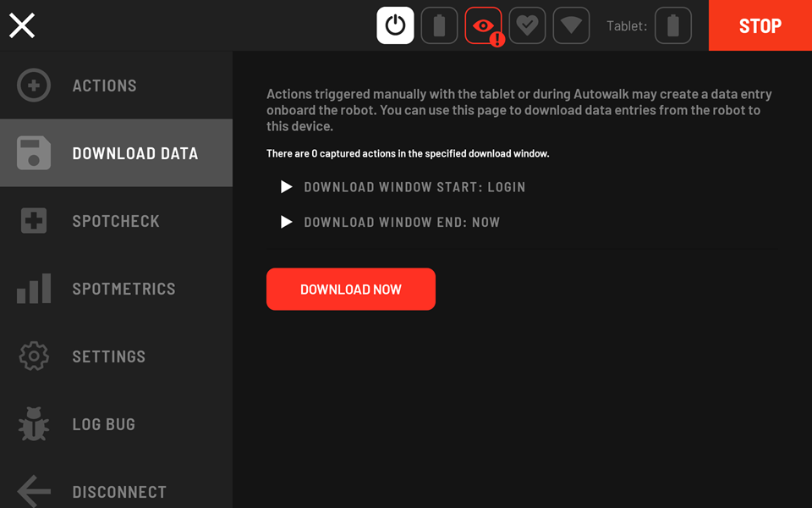Click the Settings gear icon
812x508 pixels.
(x=34, y=356)
